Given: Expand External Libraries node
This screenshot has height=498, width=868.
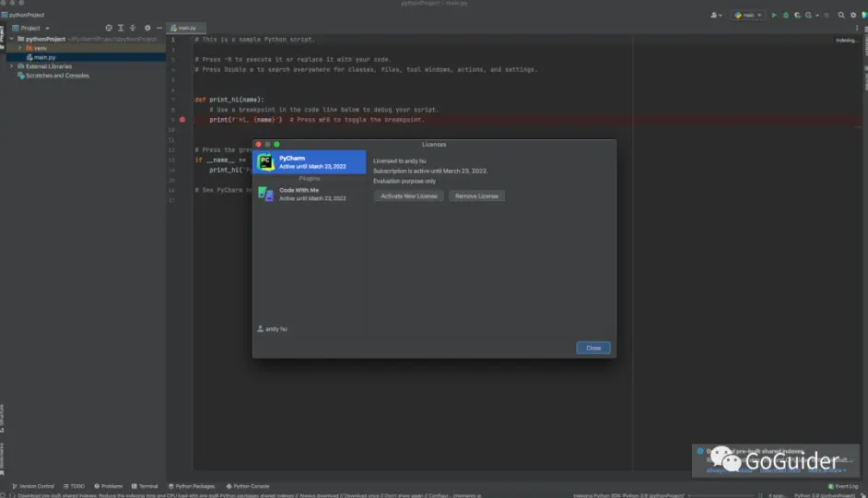Looking at the screenshot, I should point(12,65).
